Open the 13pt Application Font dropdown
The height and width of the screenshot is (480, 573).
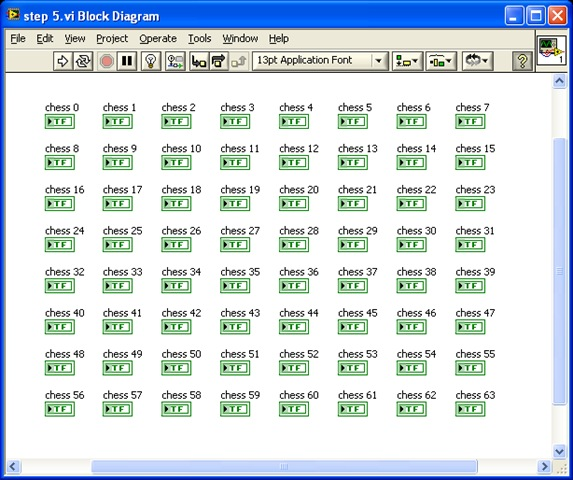(x=320, y=61)
